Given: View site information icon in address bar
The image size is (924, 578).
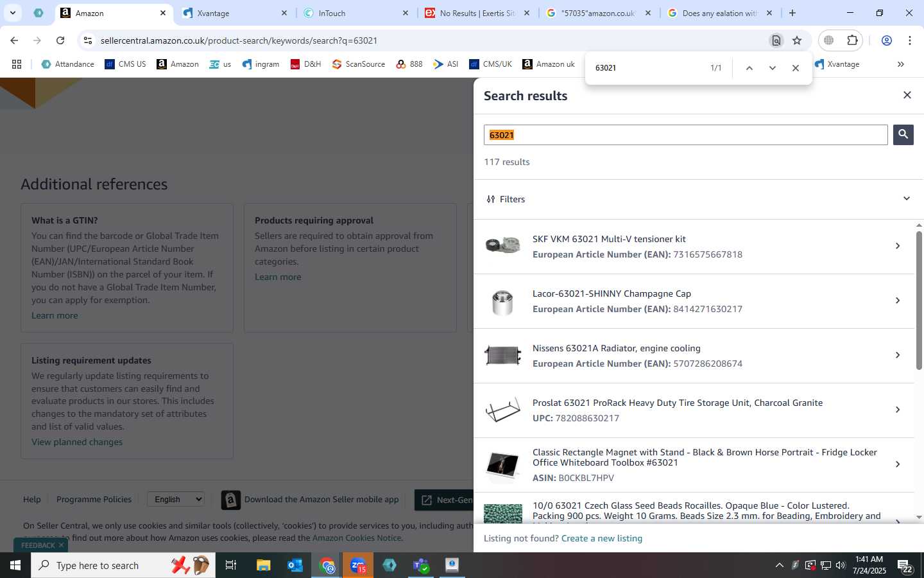Looking at the screenshot, I should pos(88,40).
